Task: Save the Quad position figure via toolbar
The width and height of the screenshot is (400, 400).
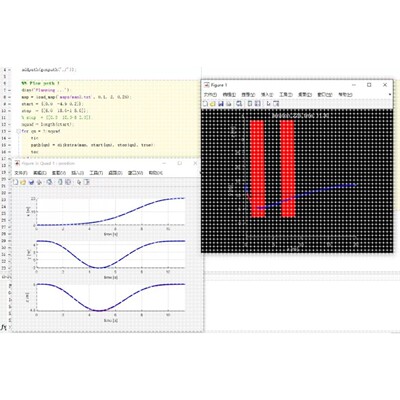Action: [x=31, y=182]
